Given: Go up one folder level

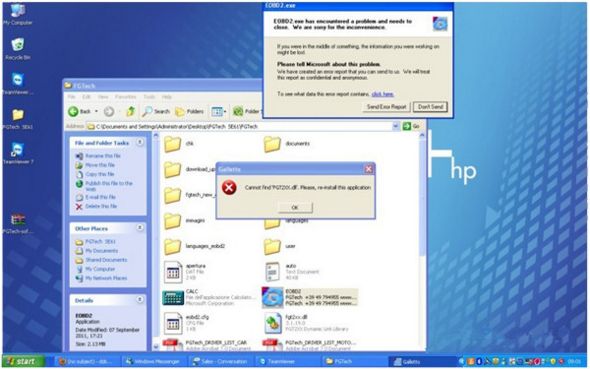Looking at the screenshot, I should coord(131,111).
